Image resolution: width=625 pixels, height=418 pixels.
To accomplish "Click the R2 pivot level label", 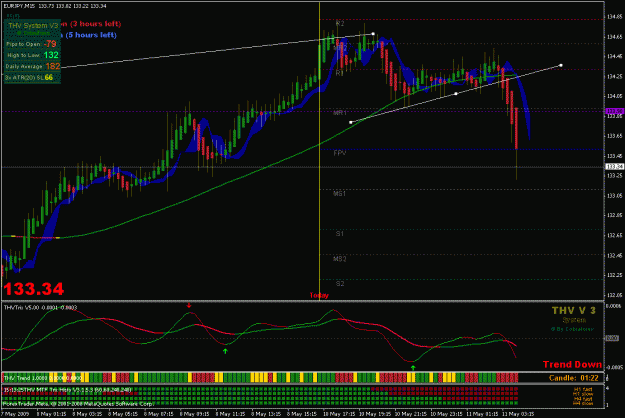I will pyautogui.click(x=340, y=24).
